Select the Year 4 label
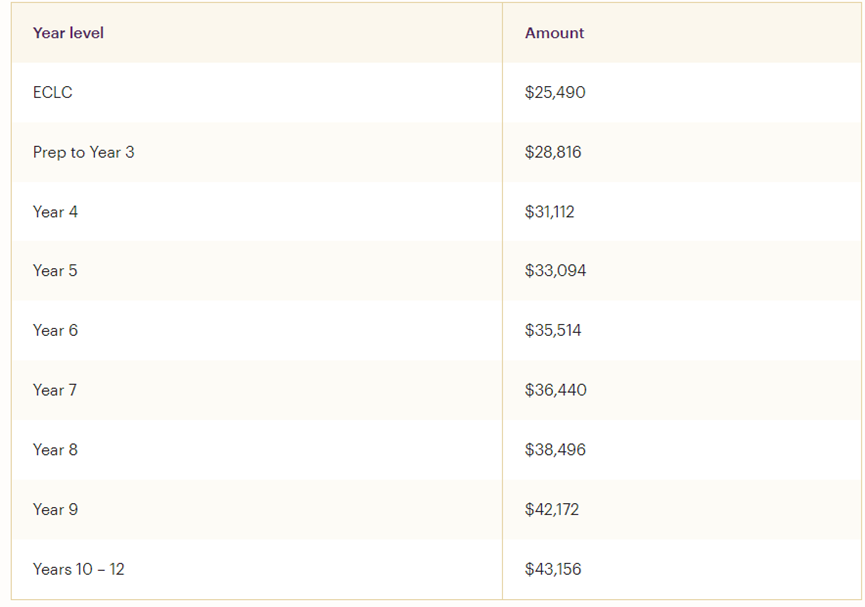The height and width of the screenshot is (607, 865). coord(55,211)
